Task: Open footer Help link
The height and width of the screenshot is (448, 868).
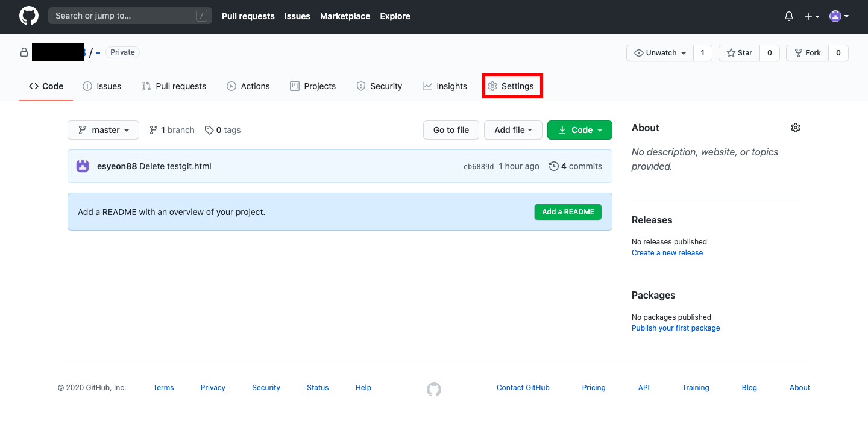Action: coord(363,388)
